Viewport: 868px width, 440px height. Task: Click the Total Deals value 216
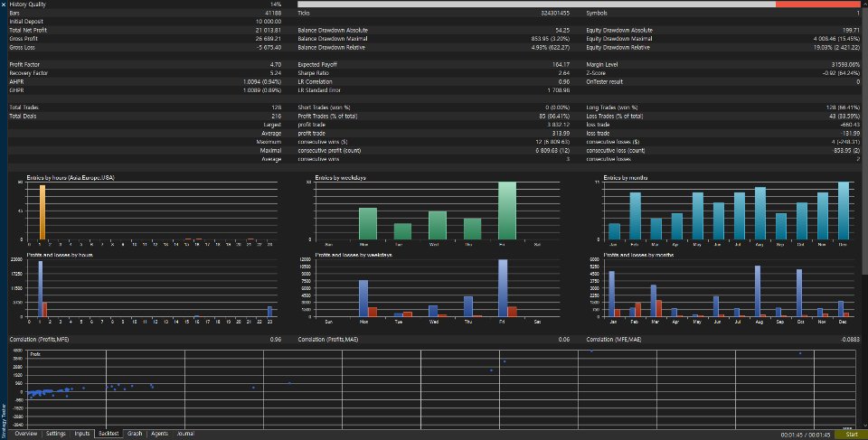[277, 117]
